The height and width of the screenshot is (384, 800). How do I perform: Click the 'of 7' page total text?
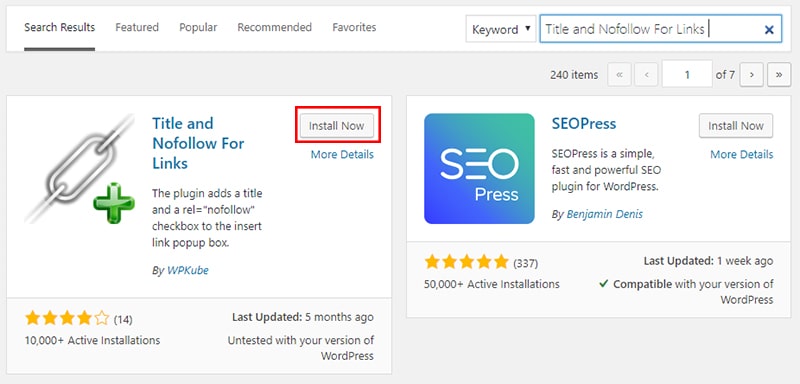725,75
